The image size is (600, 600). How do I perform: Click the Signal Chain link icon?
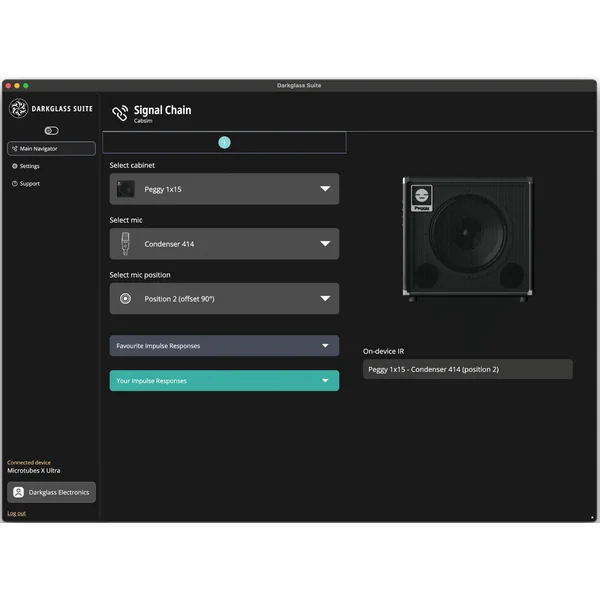tap(120, 113)
